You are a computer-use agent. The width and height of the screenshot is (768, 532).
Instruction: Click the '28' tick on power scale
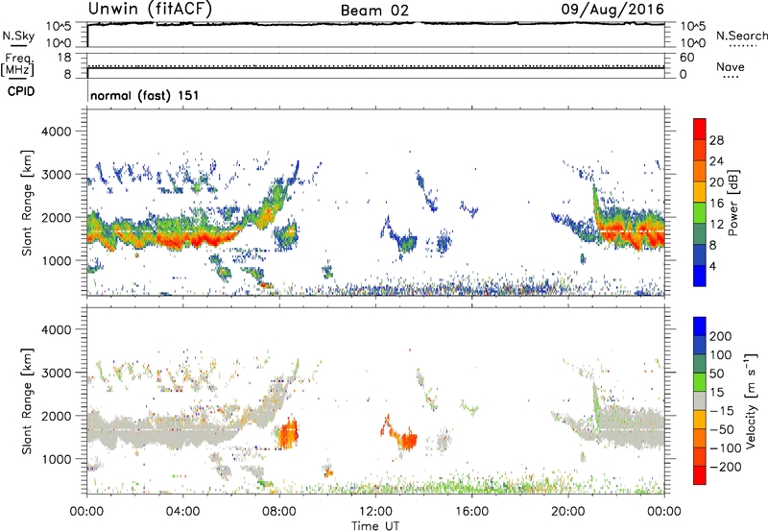[x=716, y=140]
